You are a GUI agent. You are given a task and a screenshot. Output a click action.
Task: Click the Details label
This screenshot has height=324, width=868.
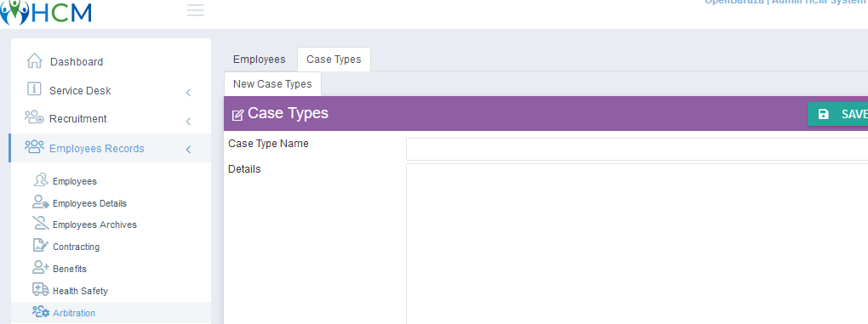pyautogui.click(x=244, y=169)
